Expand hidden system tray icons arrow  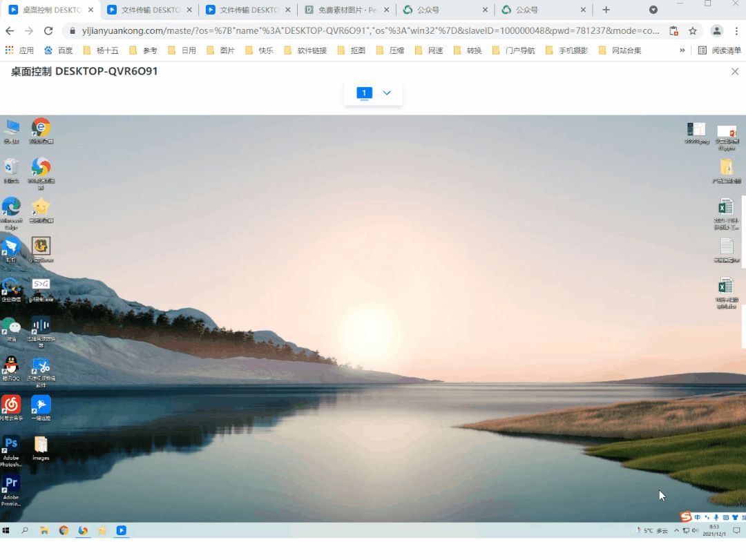[x=636, y=531]
